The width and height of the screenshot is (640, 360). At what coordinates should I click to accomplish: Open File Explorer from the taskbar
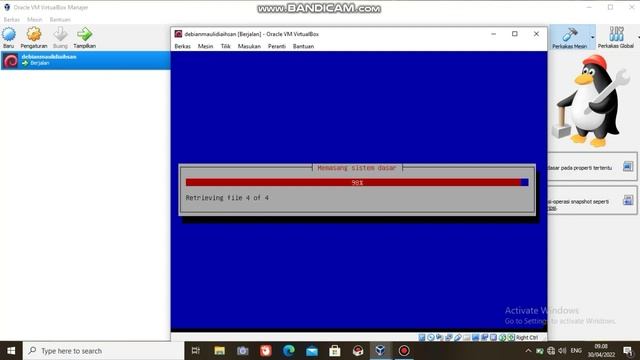[220, 351]
